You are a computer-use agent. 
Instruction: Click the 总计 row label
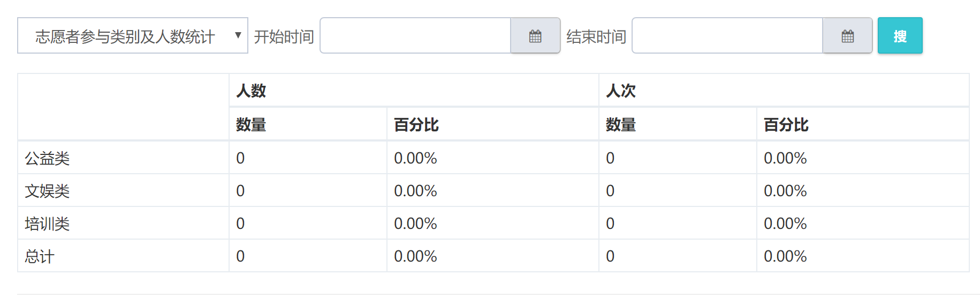pos(40,256)
